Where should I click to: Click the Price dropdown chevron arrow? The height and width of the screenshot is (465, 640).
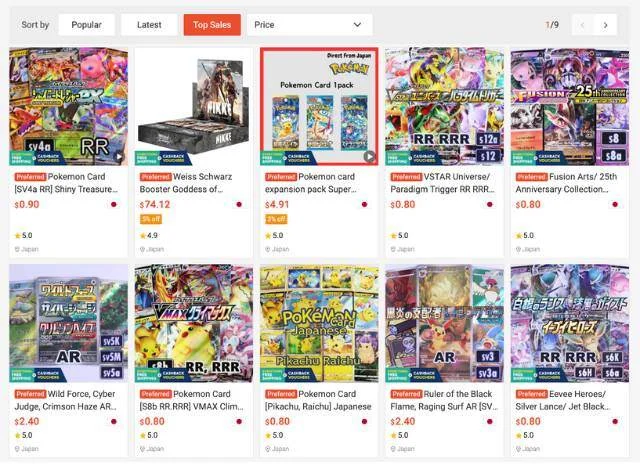click(x=357, y=25)
